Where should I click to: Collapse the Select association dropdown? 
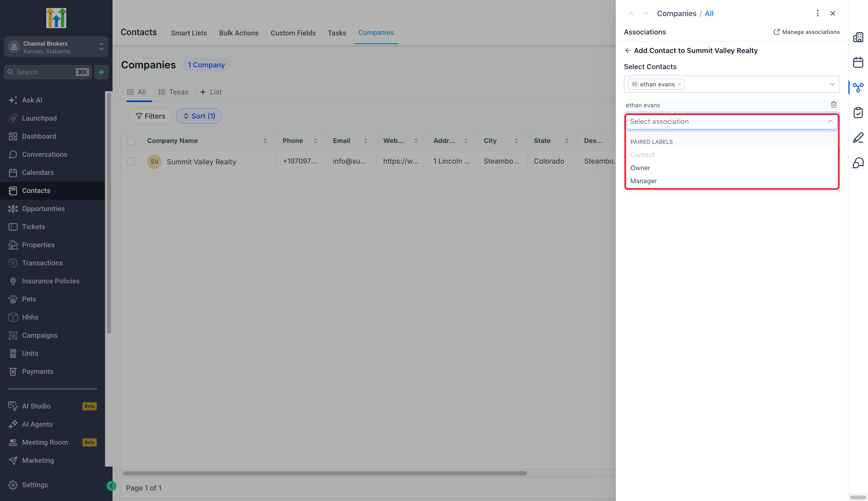830,121
